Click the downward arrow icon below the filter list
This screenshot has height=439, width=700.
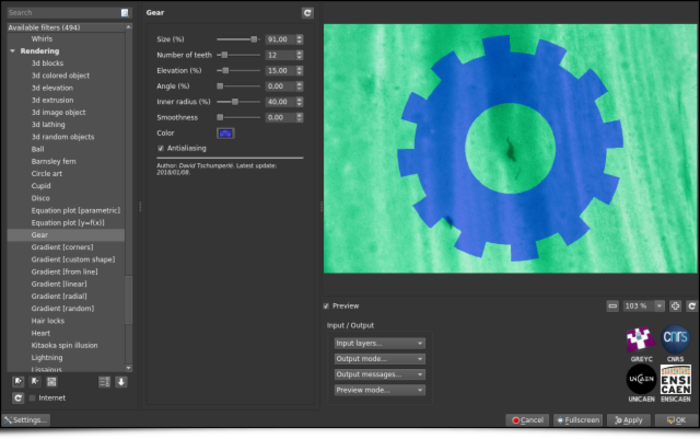point(121,381)
